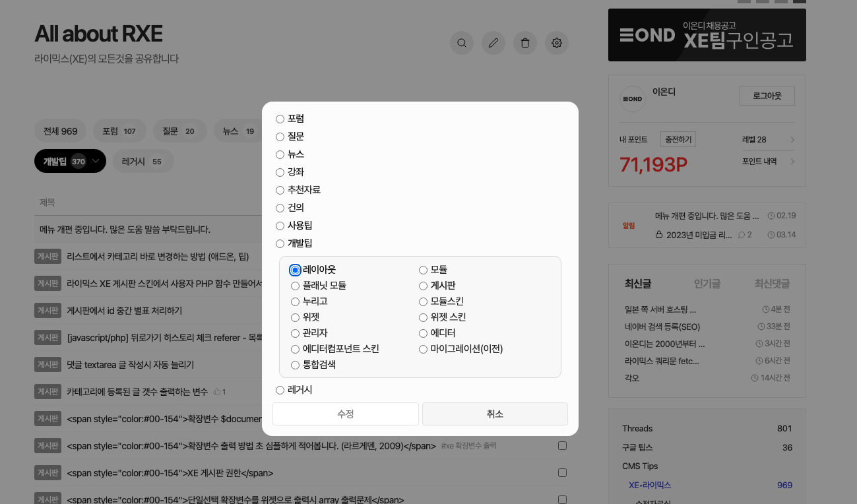
Task: Select the 에디터컴포넌트 스킨 radio option
Action: [295, 349]
